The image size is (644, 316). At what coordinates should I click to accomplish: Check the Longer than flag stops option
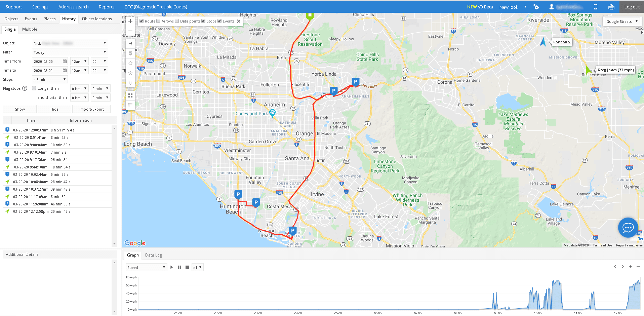click(34, 88)
